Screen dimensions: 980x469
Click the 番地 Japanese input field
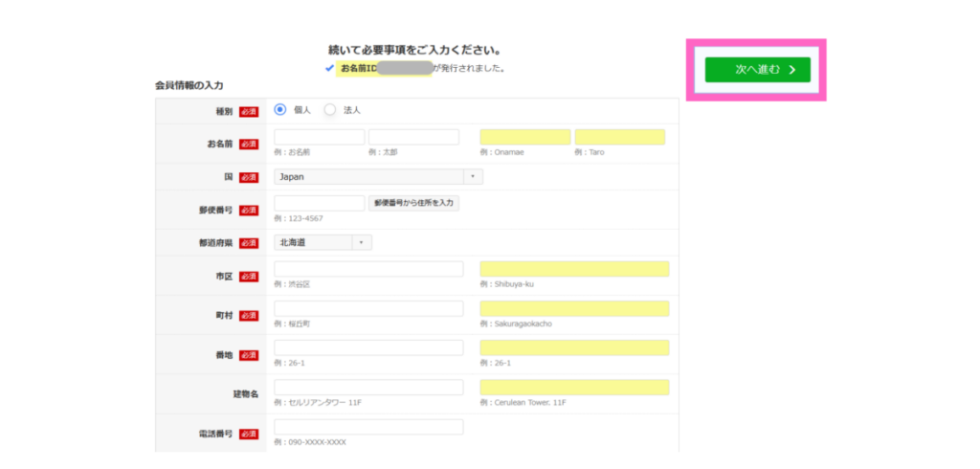tap(368, 348)
